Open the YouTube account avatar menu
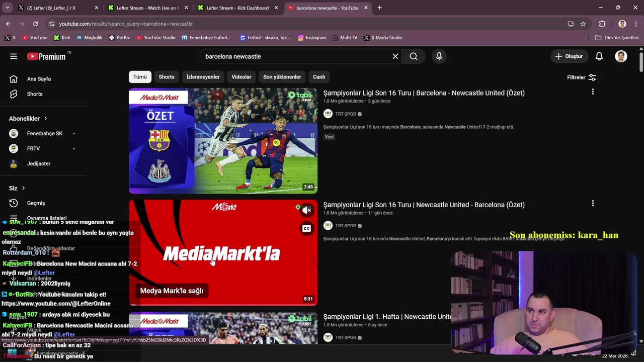The image size is (644, 362). pyautogui.click(x=621, y=56)
